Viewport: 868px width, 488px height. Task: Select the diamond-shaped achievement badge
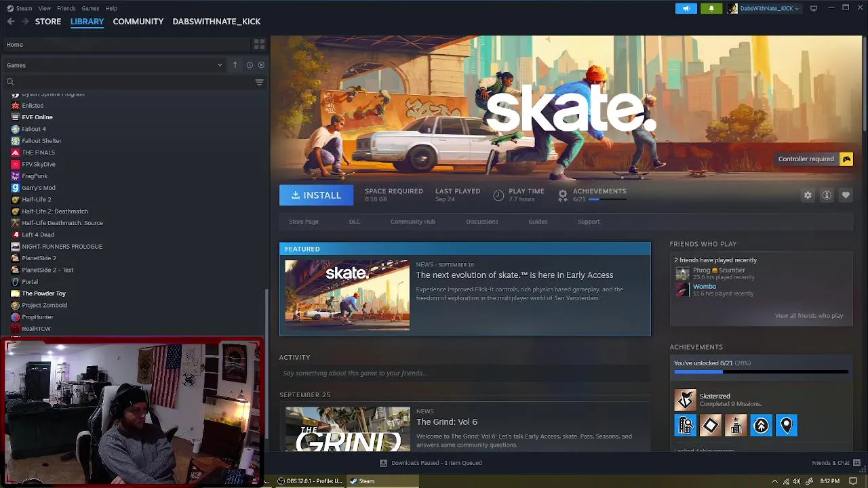(x=711, y=426)
